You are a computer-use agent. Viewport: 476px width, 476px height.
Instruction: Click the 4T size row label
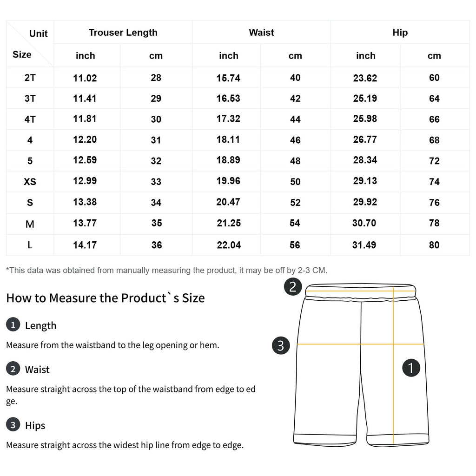30,119
